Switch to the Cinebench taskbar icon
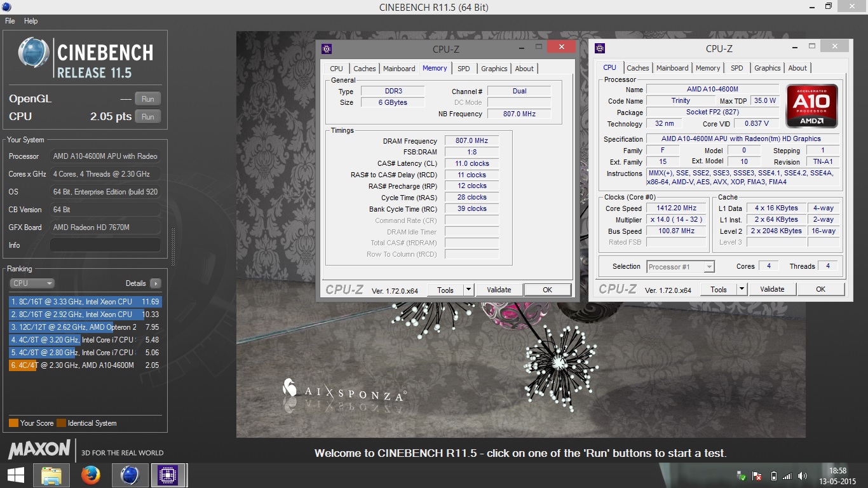Viewport: 868px width, 488px height. point(130,475)
